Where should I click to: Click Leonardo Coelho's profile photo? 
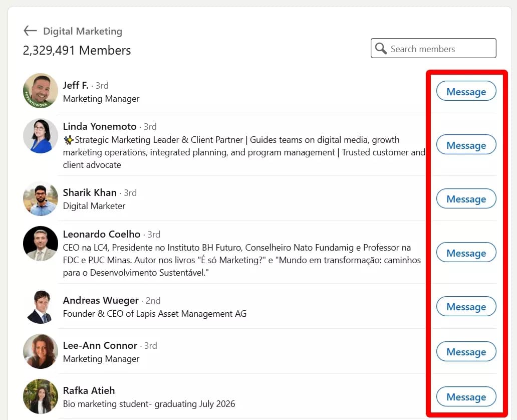click(41, 244)
